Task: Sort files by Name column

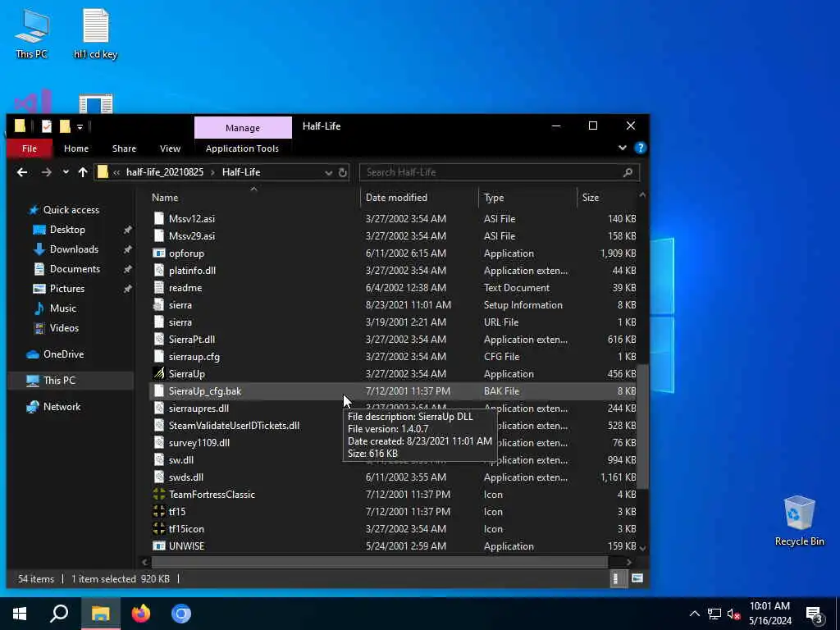Action: (x=254, y=198)
